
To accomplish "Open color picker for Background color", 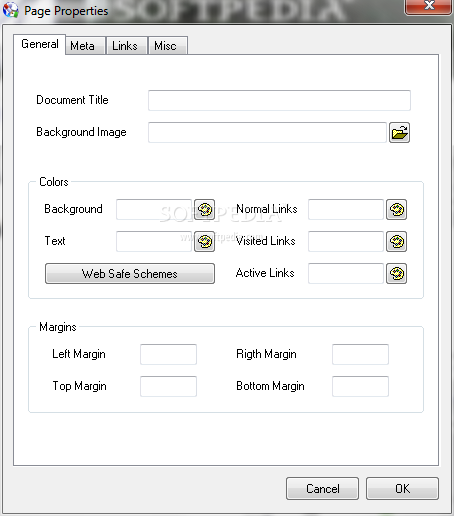I will click(x=204, y=209).
